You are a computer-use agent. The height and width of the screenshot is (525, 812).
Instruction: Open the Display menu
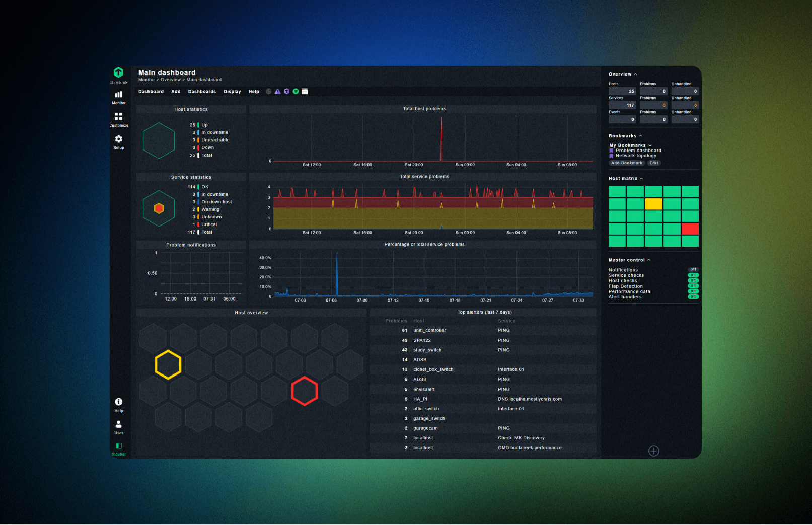pos(232,92)
